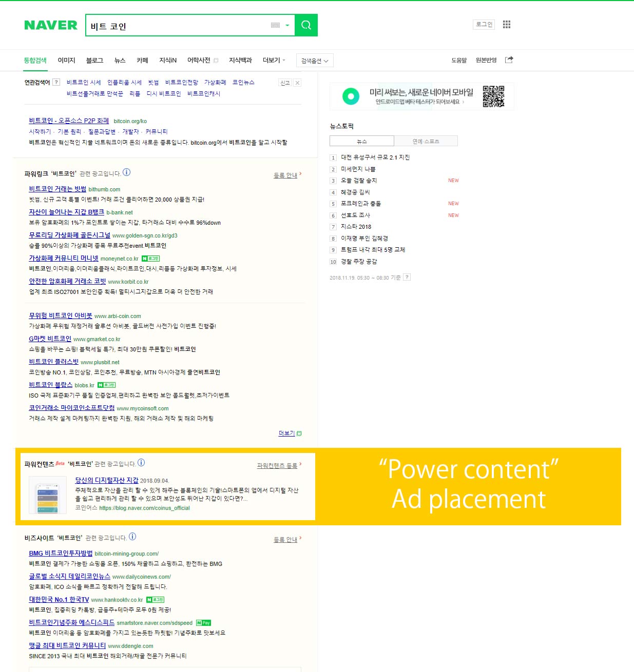Switch to the 카페 tab
Image resolution: width=634 pixels, height=672 pixels.
[142, 61]
